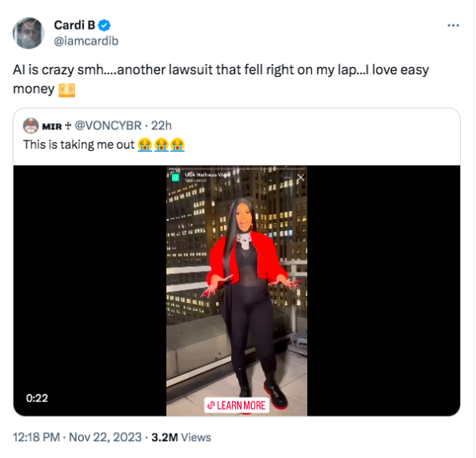Click the money banknote emoji in the tweet
476x458 pixels.
(66, 90)
